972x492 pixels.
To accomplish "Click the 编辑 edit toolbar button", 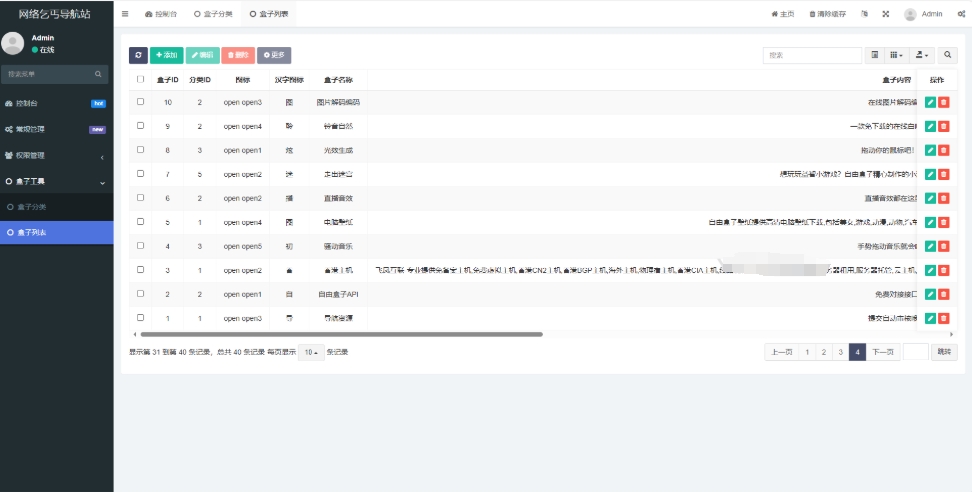I will coord(203,55).
